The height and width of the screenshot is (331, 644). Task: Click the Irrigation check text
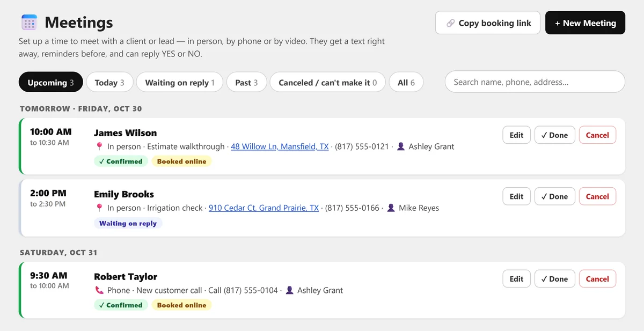[175, 208]
